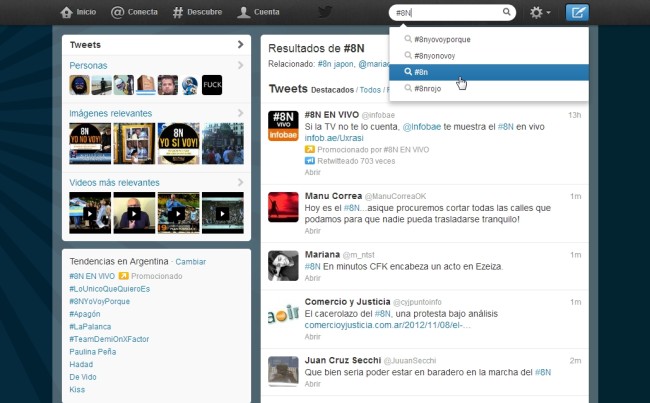Screen dimensions: 650x403
Task: Open Comercio y Justicia avatar
Action: click(x=283, y=313)
